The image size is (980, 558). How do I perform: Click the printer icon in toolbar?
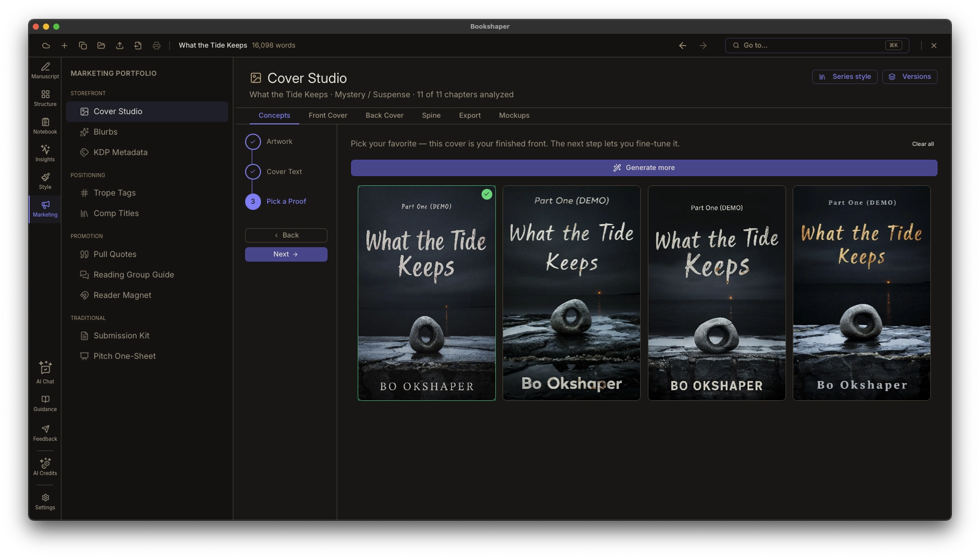(x=157, y=46)
